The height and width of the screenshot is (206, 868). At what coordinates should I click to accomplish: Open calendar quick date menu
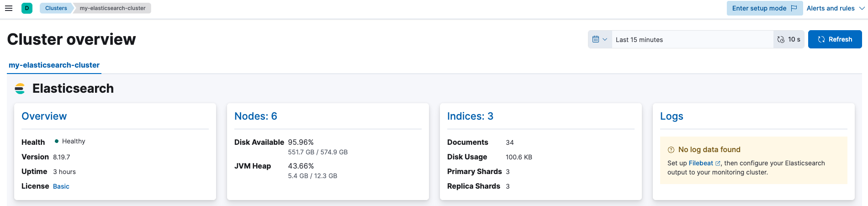tap(600, 39)
